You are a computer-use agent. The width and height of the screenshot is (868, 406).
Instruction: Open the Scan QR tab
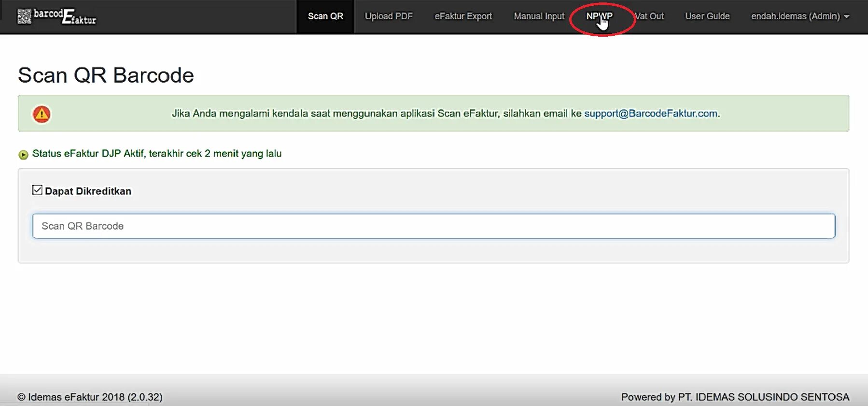point(325,16)
